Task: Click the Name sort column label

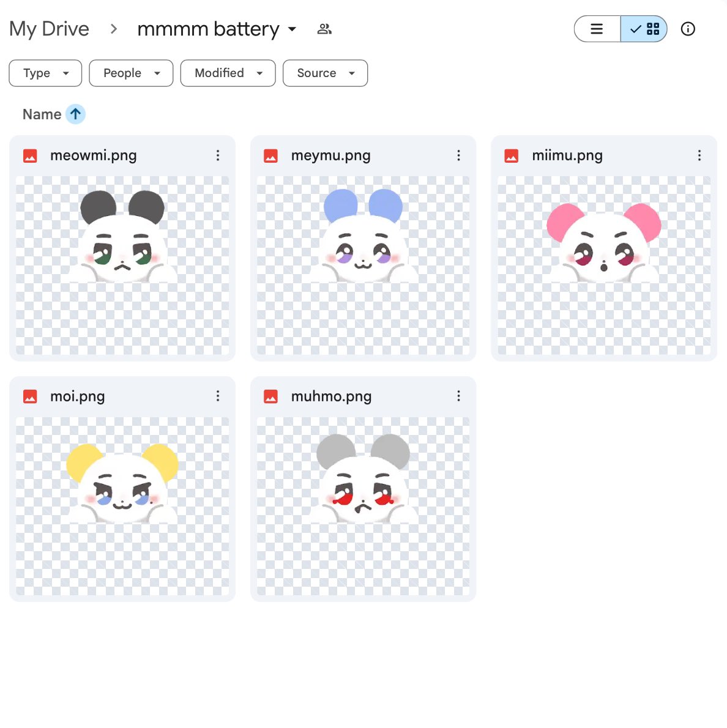Action: pyautogui.click(x=42, y=114)
